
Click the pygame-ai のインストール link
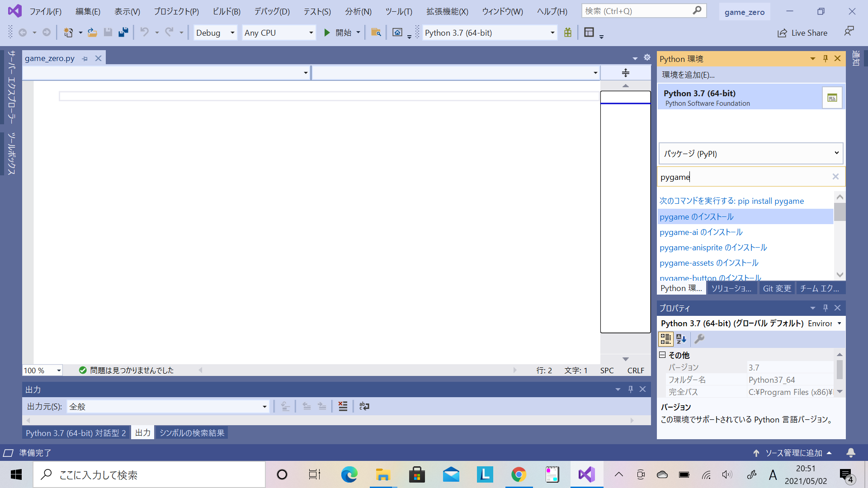(x=701, y=232)
